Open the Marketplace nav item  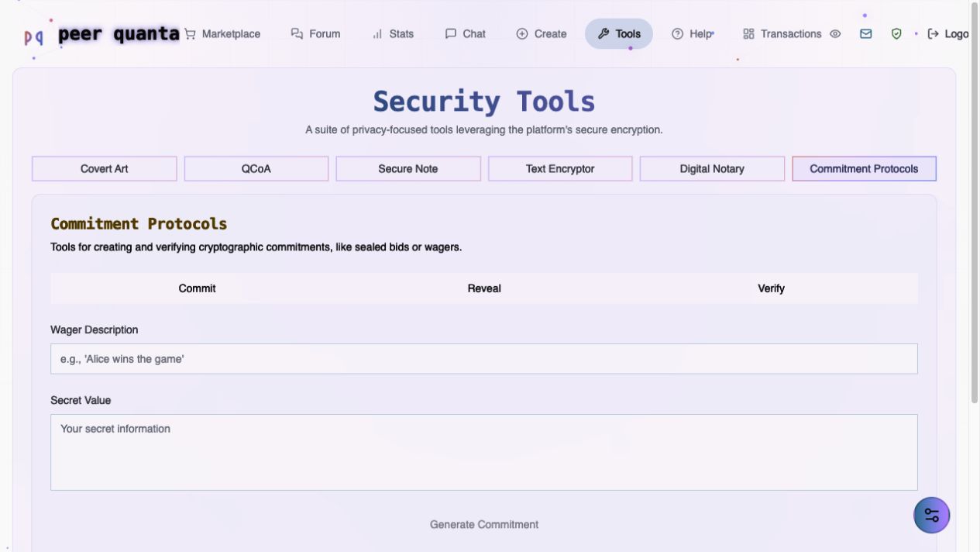pyautogui.click(x=222, y=34)
